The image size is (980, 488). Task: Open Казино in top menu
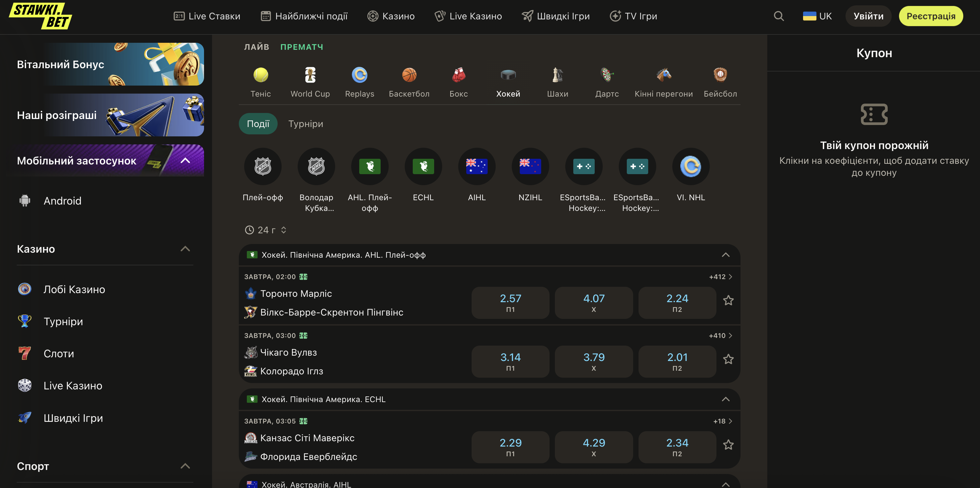click(391, 16)
